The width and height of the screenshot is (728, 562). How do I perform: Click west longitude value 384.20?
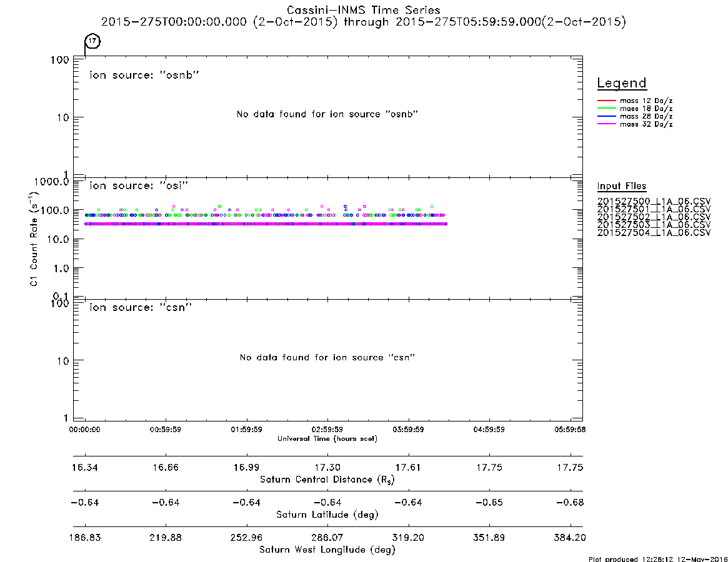tap(570, 538)
